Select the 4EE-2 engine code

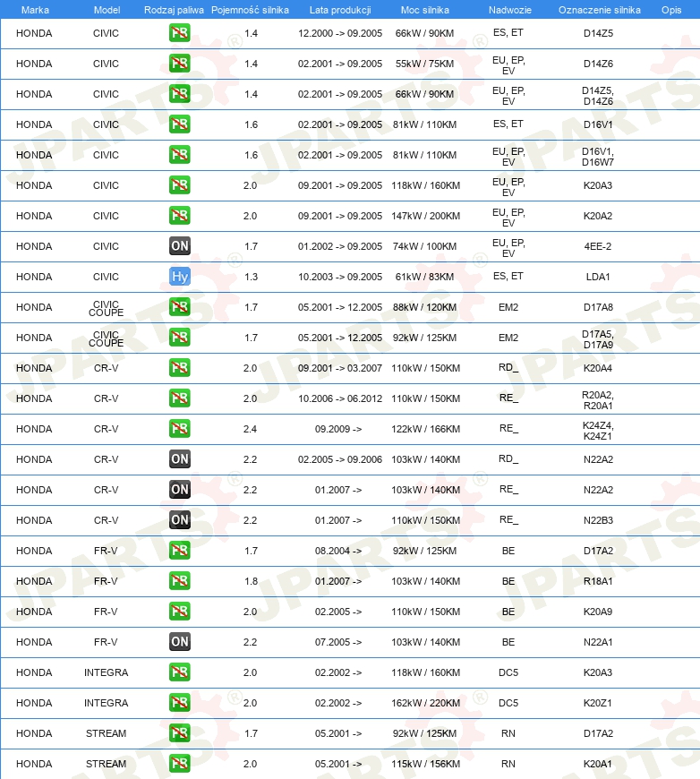pos(598,246)
